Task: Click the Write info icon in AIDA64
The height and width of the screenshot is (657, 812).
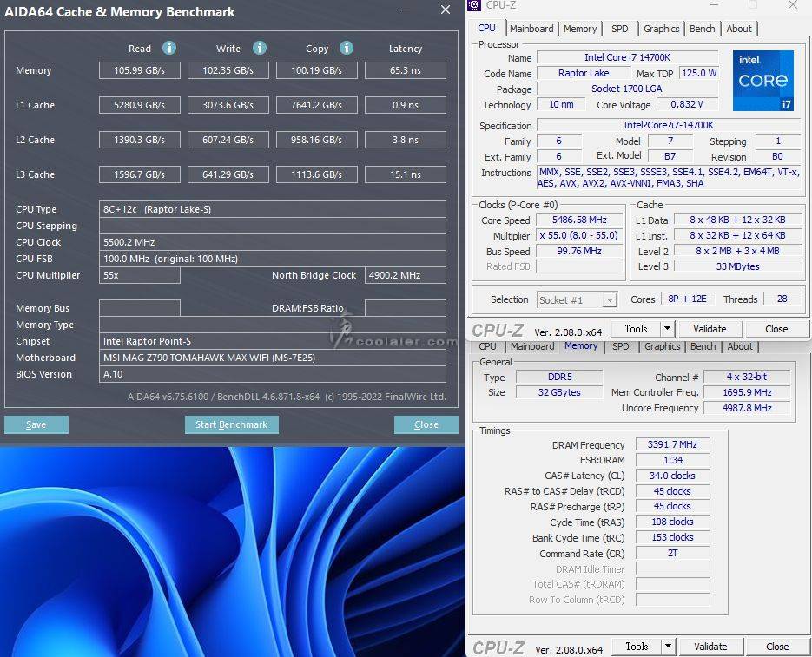Action: (x=260, y=48)
